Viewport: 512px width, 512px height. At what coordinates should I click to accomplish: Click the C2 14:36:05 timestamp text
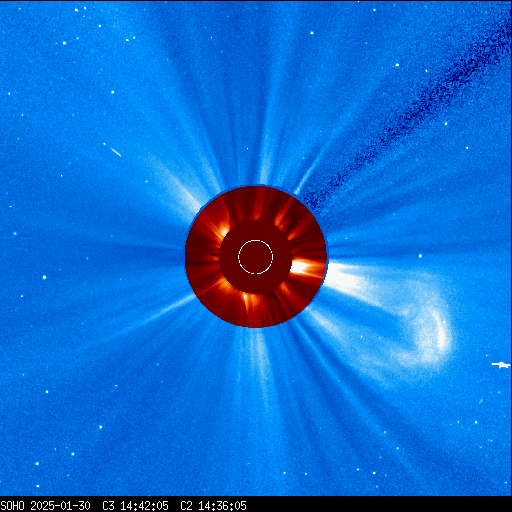tap(213, 506)
